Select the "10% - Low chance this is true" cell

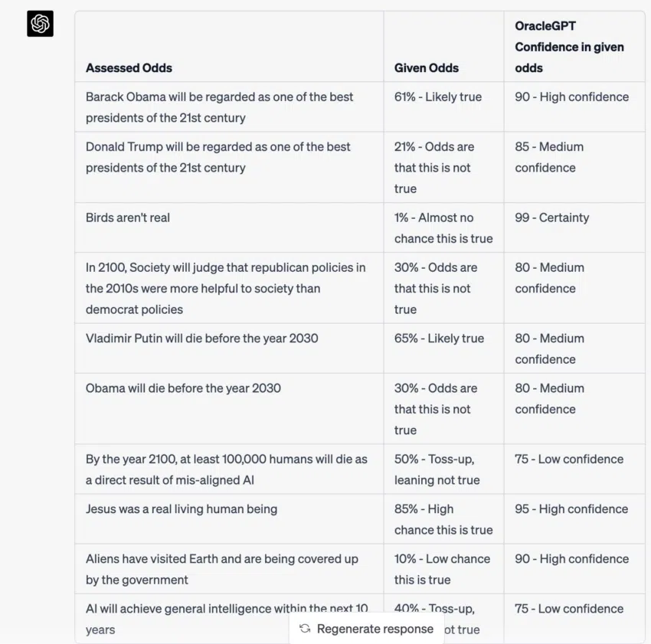pos(442,569)
